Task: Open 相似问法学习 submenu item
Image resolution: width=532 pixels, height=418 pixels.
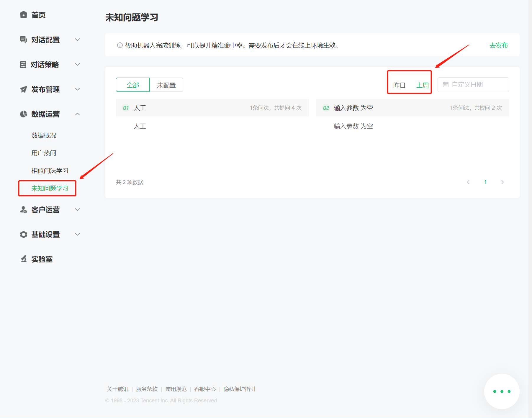Action: pos(50,171)
